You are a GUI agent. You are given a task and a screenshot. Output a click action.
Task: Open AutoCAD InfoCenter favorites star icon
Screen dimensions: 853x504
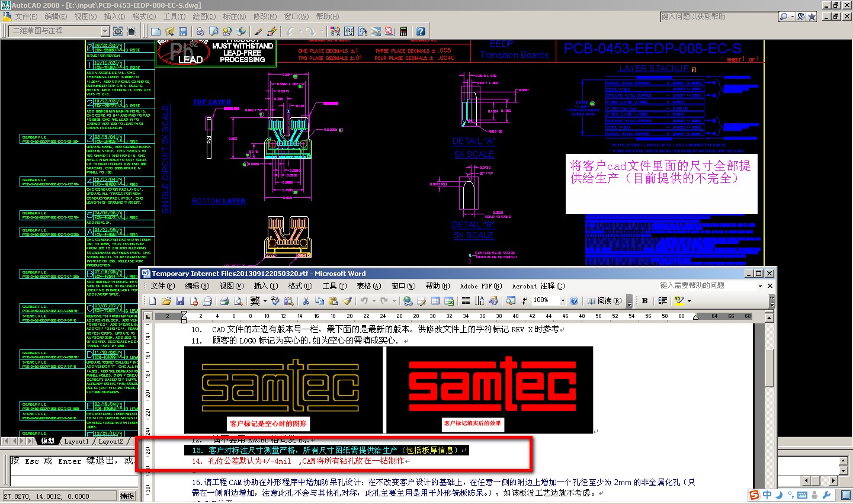(812, 17)
